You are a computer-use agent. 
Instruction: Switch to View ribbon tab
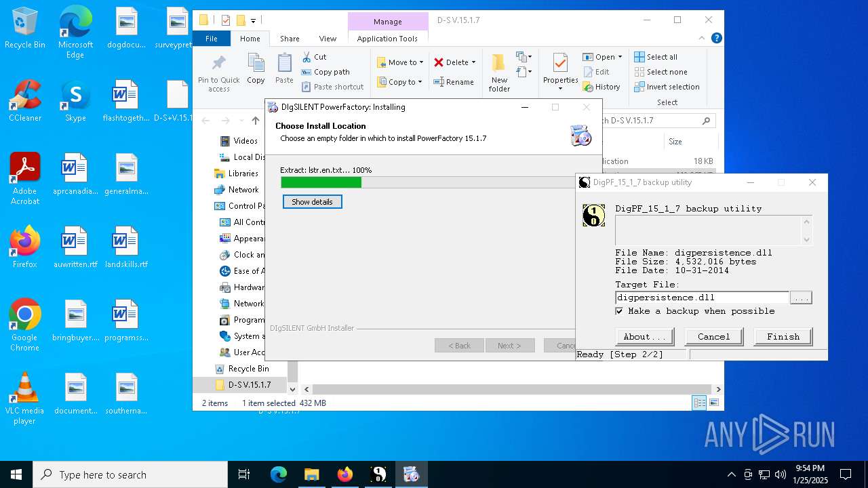(x=328, y=39)
